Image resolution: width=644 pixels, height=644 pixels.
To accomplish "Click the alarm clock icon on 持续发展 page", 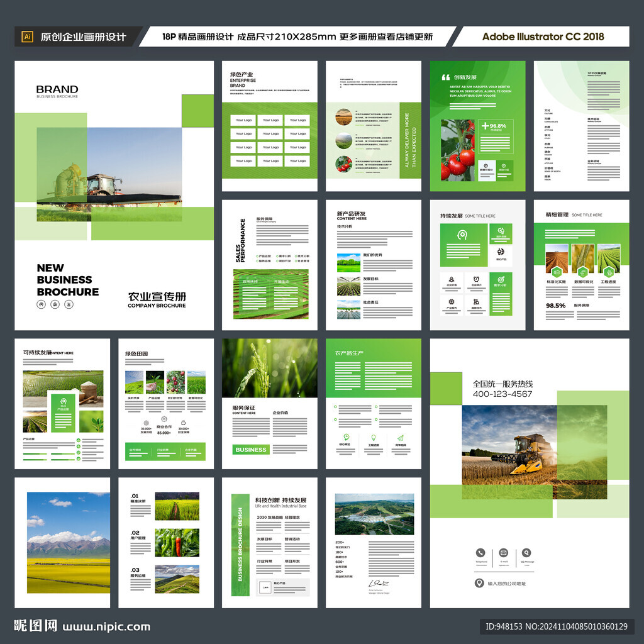I will (x=476, y=279).
